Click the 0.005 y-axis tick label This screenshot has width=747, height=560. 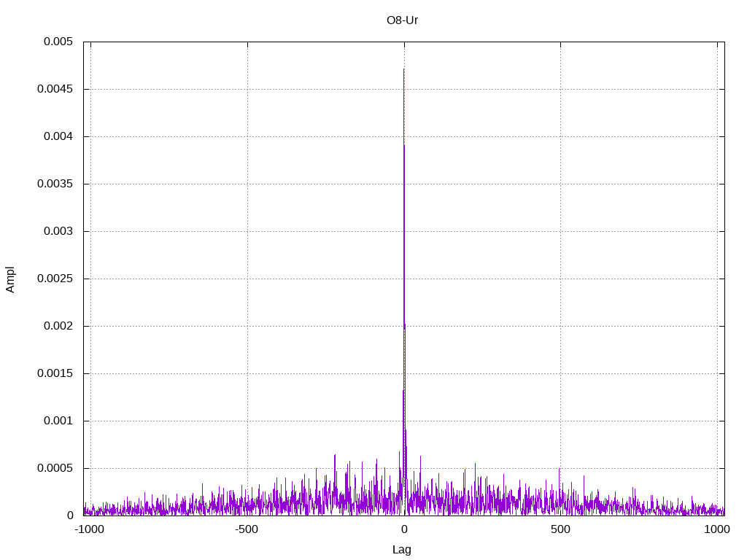click(x=58, y=42)
